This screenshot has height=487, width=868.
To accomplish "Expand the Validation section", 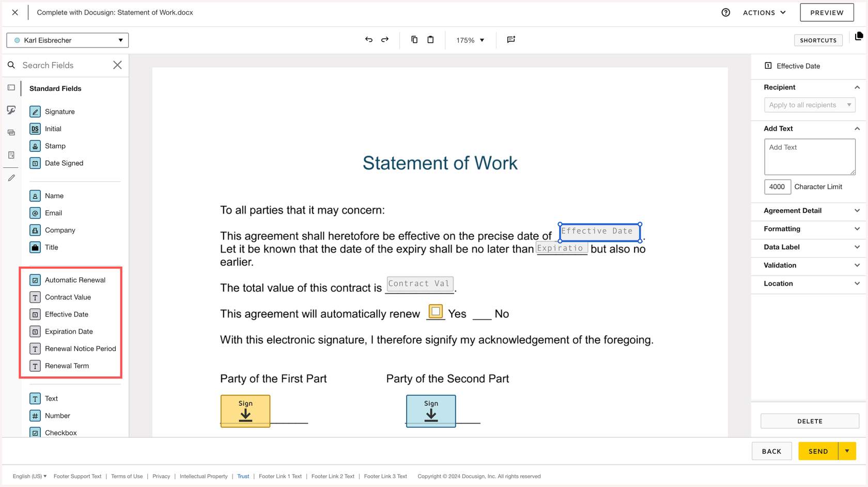I will click(808, 265).
